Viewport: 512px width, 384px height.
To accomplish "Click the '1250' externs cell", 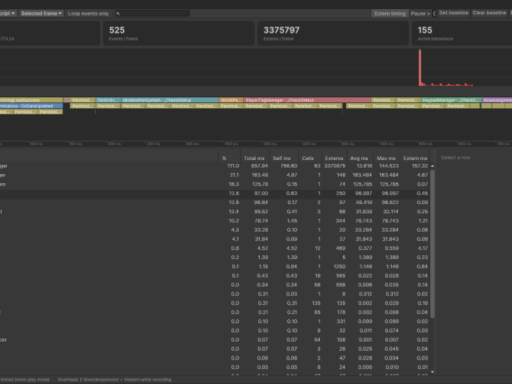I will [340, 266].
